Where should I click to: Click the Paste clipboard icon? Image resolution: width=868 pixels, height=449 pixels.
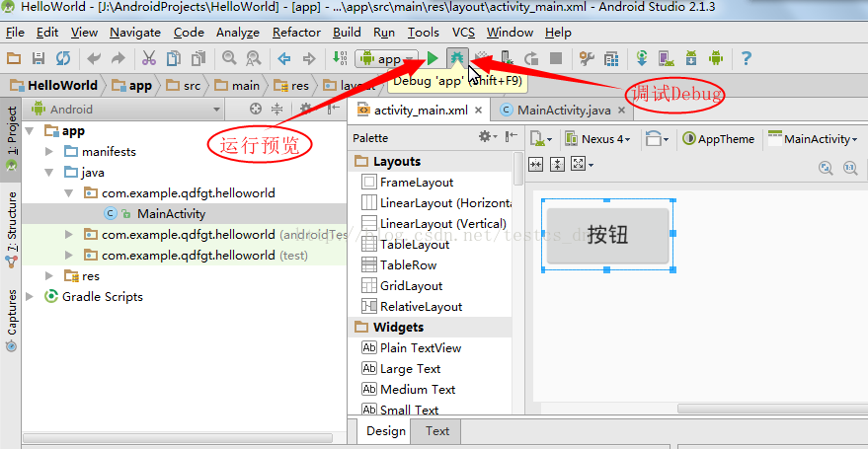click(x=198, y=58)
